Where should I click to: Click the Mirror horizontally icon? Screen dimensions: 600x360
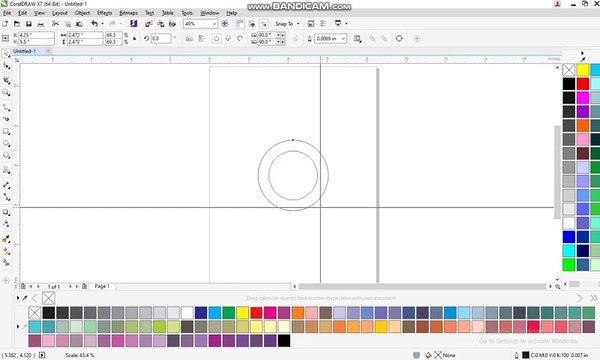tap(189, 39)
